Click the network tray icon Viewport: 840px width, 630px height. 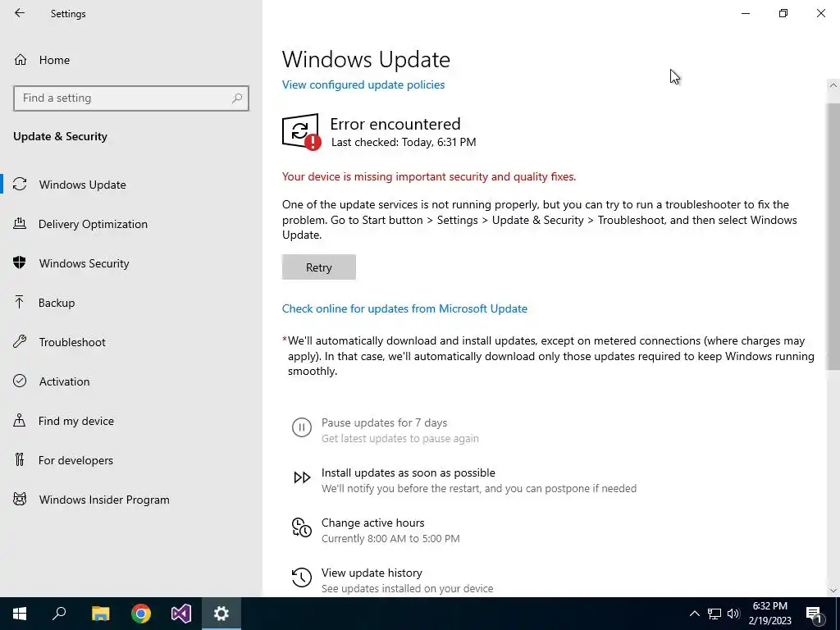[714, 614]
